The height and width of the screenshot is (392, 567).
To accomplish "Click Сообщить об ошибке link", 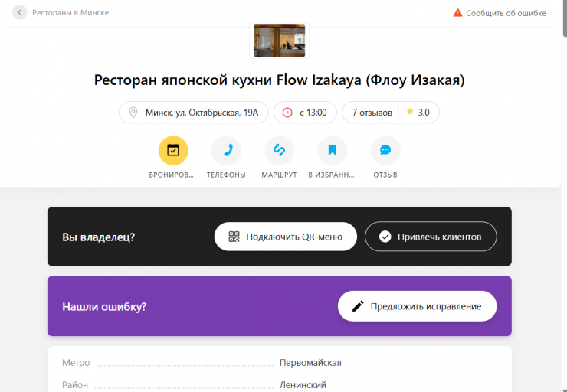I will (x=506, y=13).
